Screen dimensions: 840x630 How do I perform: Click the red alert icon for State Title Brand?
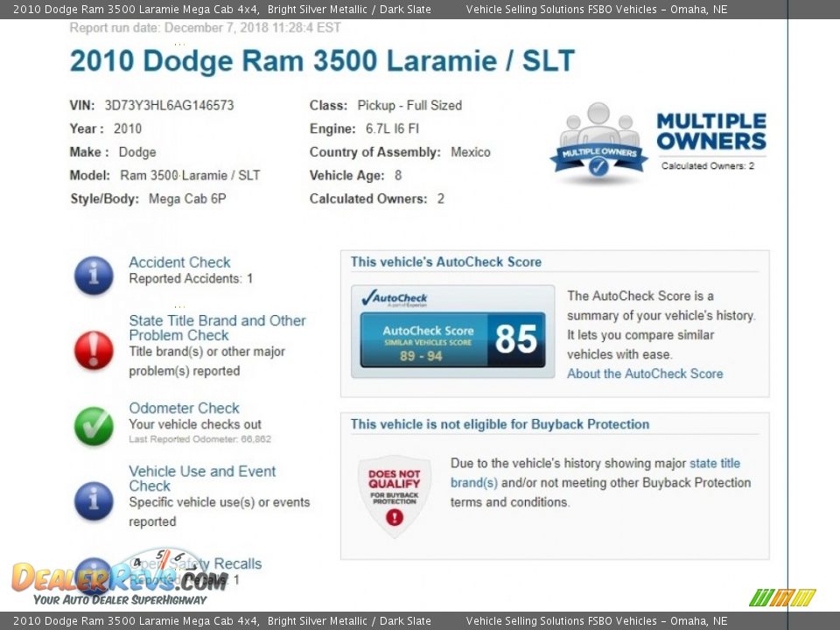click(94, 350)
